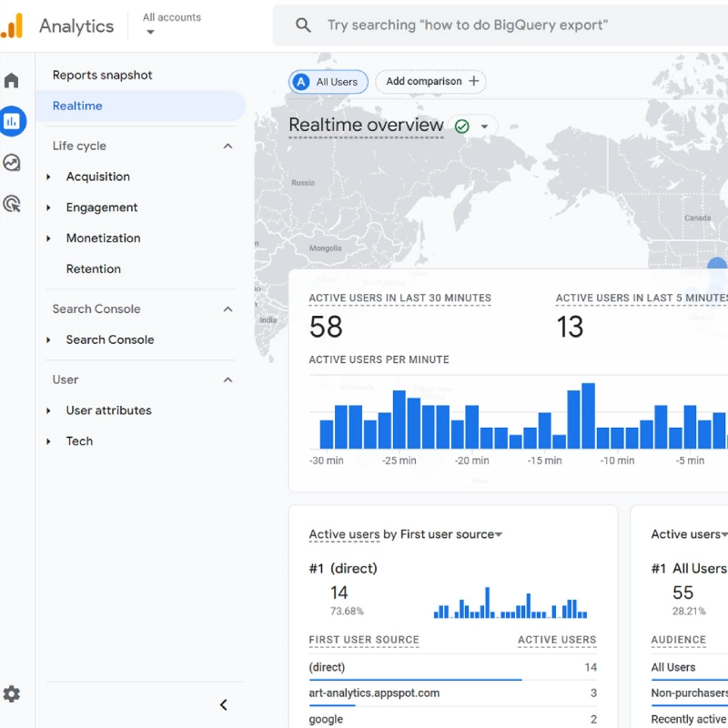
Task: Open dropdown arrow beside Realtime overview
Action: click(484, 126)
